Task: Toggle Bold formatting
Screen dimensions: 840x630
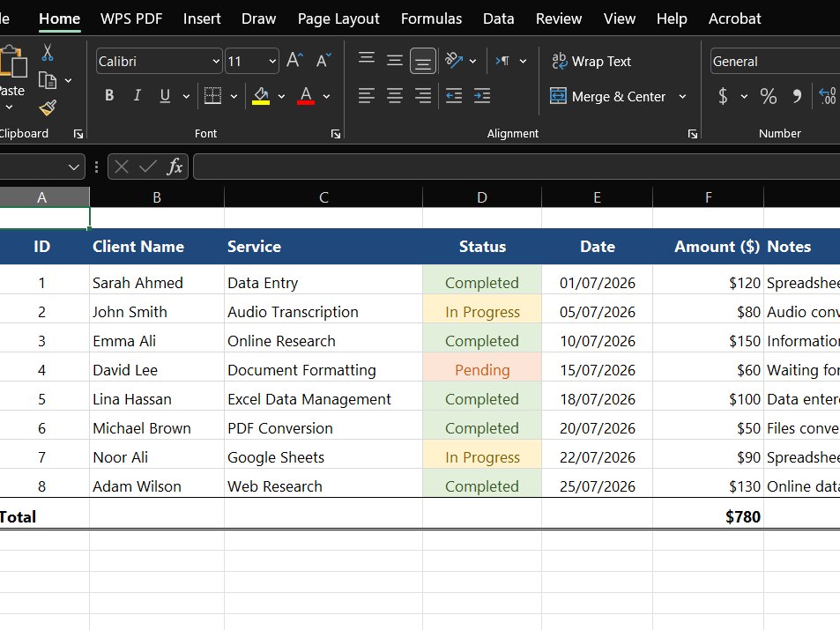Action: pyautogui.click(x=109, y=96)
